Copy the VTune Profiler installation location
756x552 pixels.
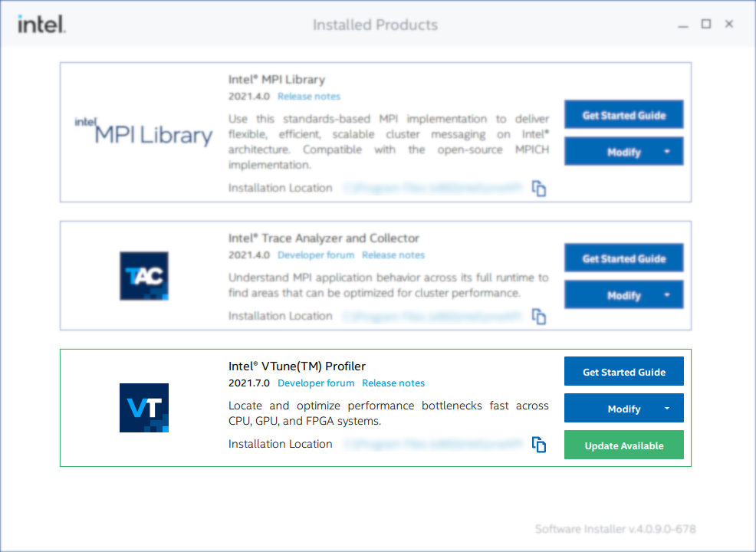(x=538, y=445)
